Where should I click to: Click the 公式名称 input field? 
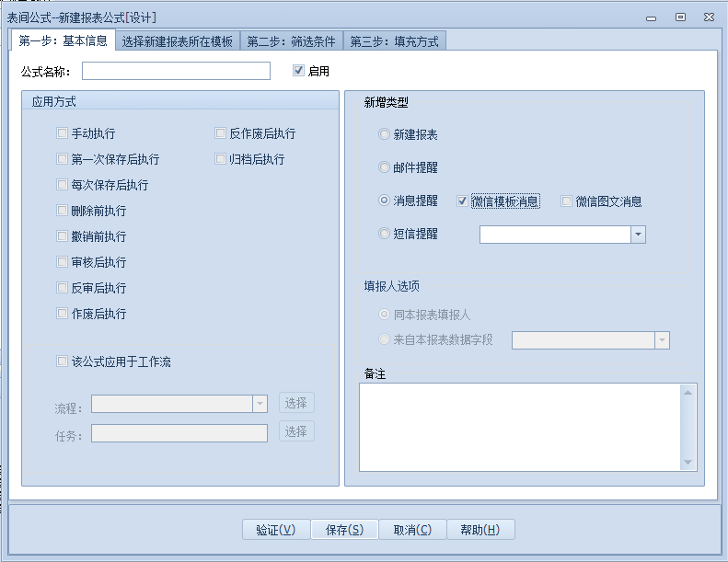pos(176,71)
